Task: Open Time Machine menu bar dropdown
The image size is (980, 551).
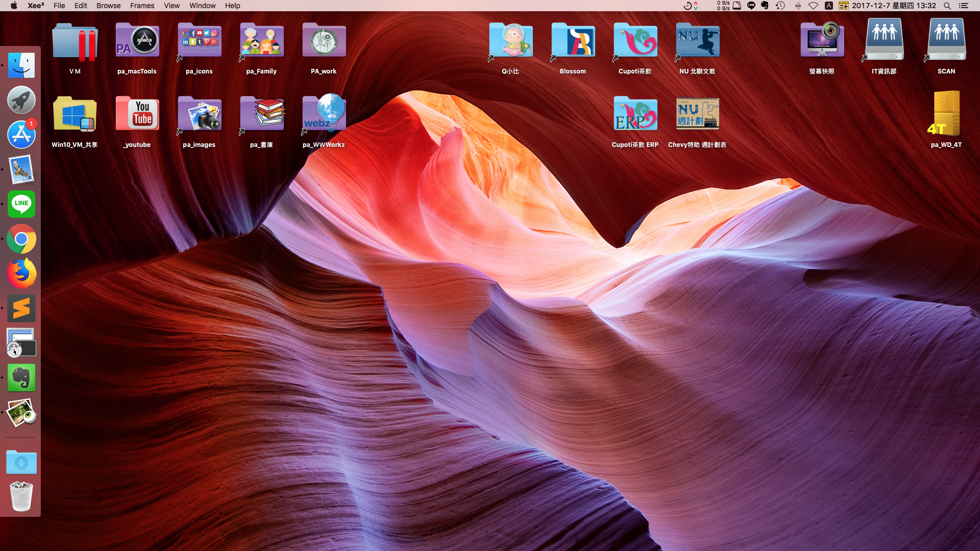Action: click(780, 6)
